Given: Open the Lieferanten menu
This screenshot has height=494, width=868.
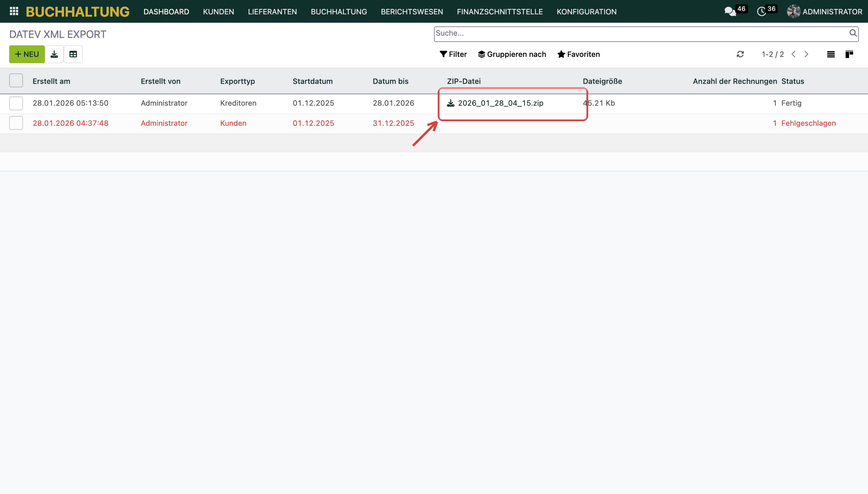Looking at the screenshot, I should (x=272, y=11).
